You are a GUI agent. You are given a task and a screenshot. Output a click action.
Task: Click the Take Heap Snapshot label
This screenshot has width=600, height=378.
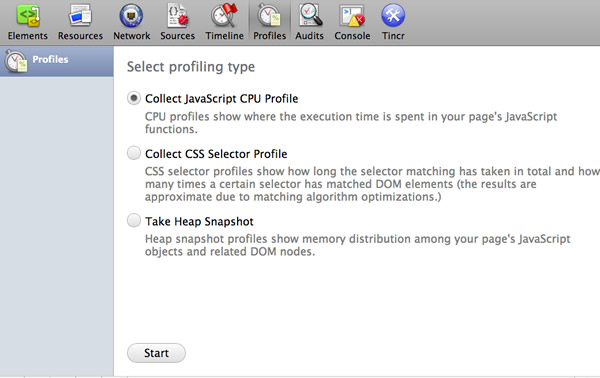pos(199,222)
